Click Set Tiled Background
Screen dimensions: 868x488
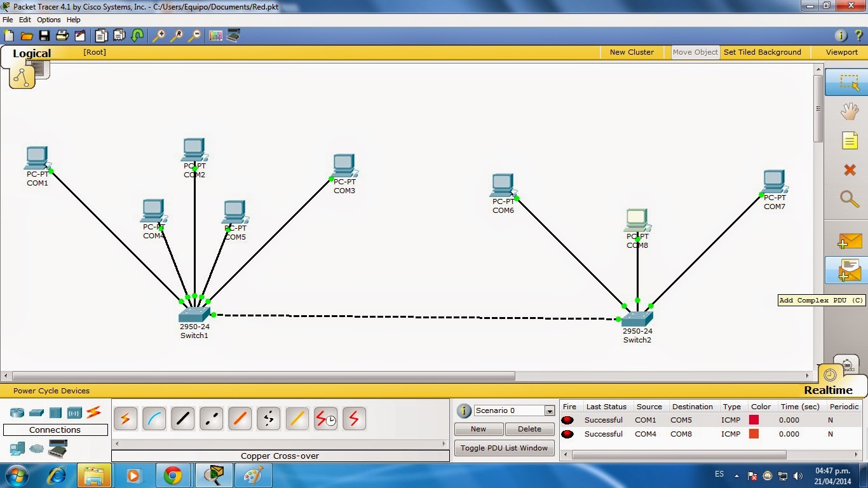point(762,52)
